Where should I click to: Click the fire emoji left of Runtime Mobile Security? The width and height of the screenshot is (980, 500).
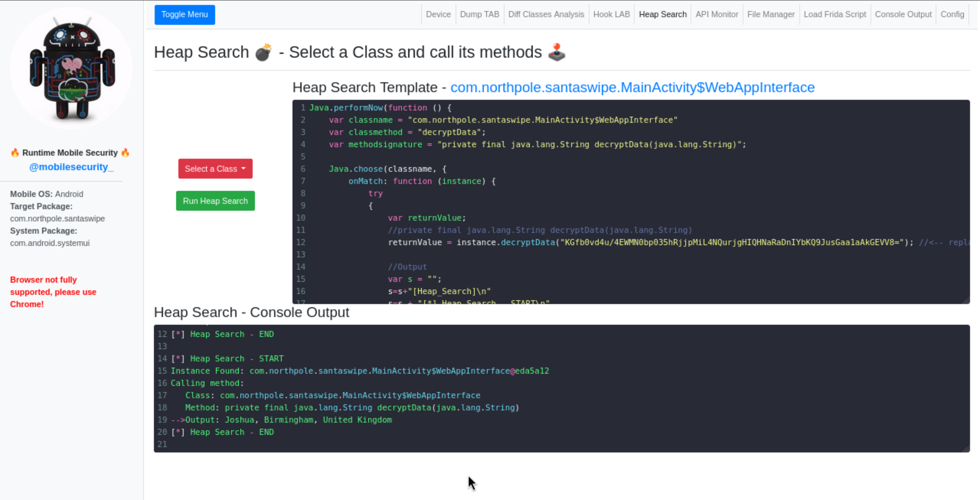[15, 153]
